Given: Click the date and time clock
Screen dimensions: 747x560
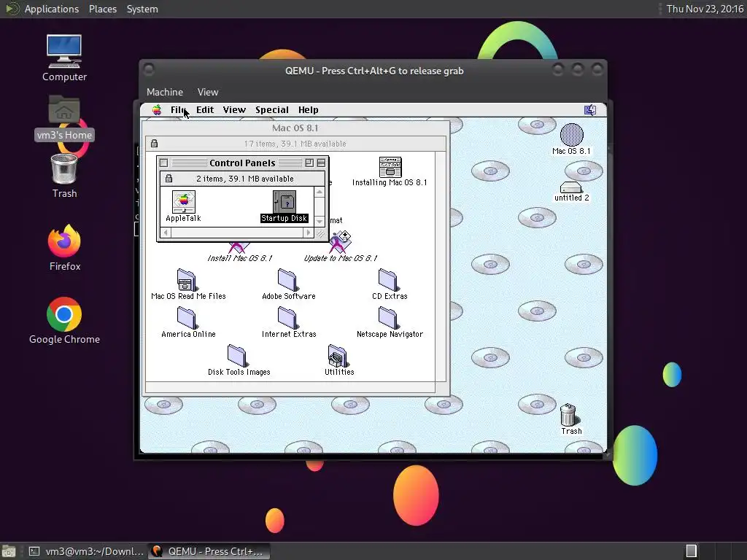Looking at the screenshot, I should (705, 9).
